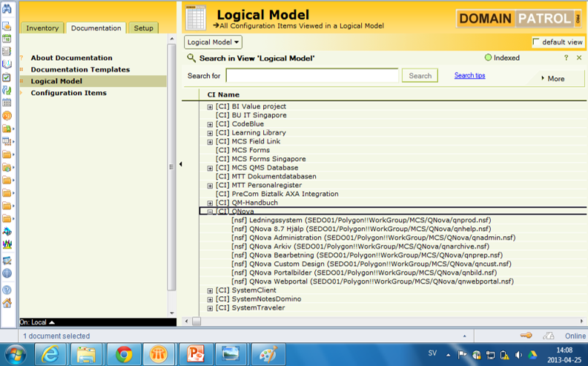Expand the '[CI] MCS QMS Database' node

210,169
